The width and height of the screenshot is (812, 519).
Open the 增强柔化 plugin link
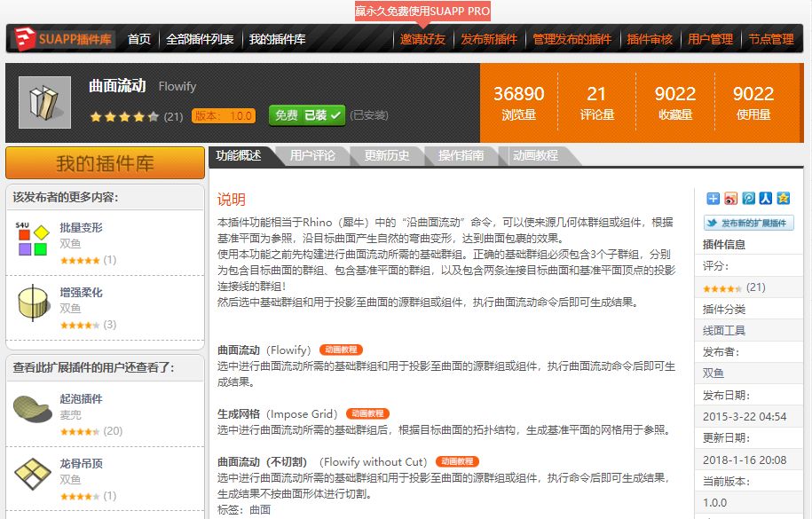(x=81, y=292)
